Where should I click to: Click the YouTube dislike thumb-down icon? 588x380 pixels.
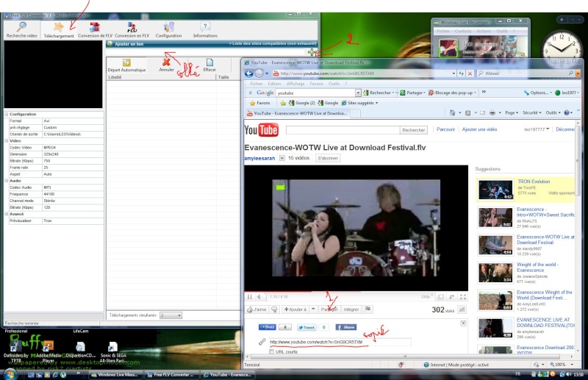coord(274,309)
